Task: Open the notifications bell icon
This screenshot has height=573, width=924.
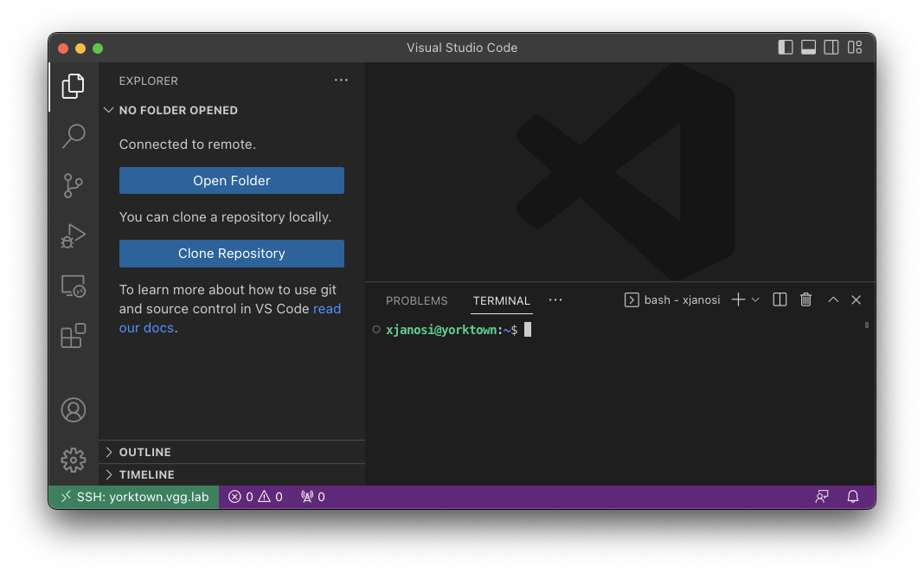Action: 853,497
